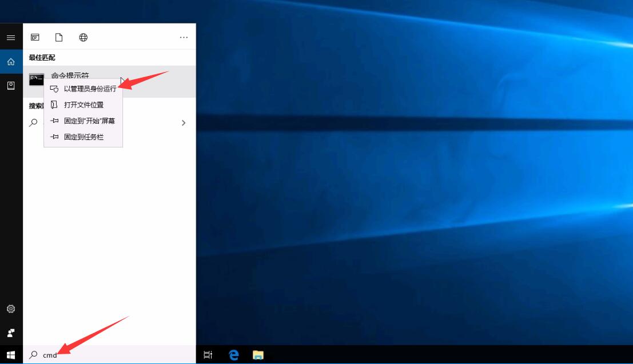The width and height of the screenshot is (633, 364).
Task: Open the settings gear in sidebar
Action: click(x=11, y=309)
